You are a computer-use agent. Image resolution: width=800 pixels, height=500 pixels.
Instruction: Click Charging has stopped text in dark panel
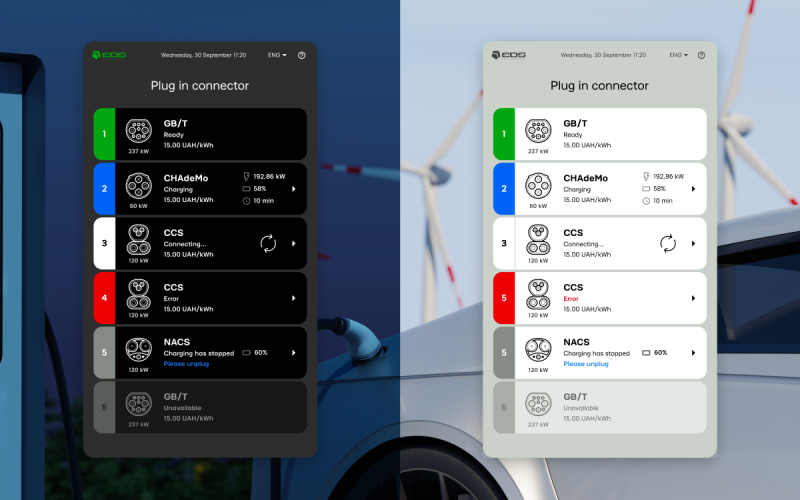click(198, 353)
